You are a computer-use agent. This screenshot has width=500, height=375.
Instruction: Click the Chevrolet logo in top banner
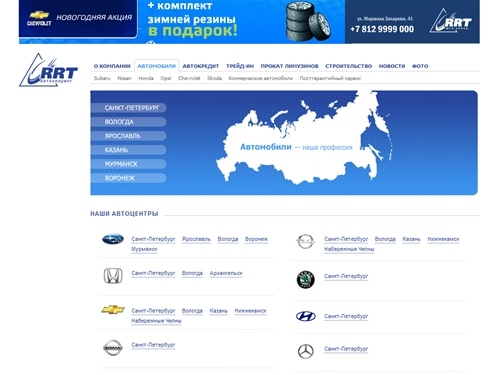pyautogui.click(x=39, y=18)
